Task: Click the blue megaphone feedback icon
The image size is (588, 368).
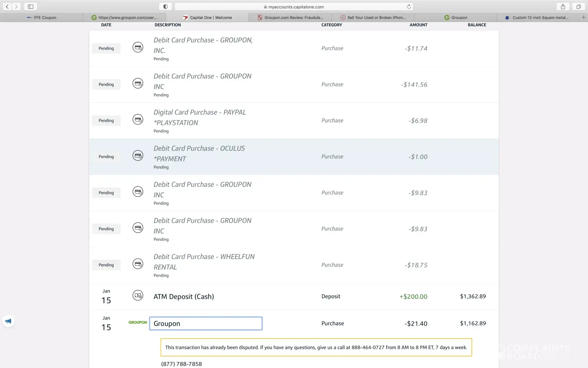Action: click(8, 321)
